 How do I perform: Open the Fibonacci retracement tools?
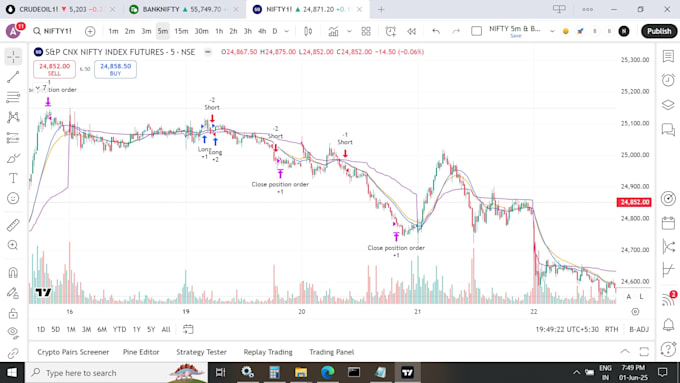click(13, 97)
